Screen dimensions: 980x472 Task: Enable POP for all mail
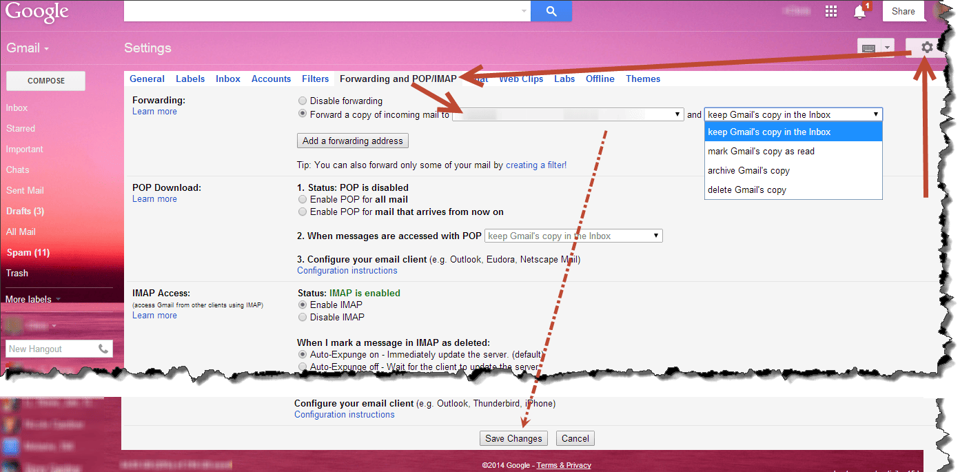(303, 200)
